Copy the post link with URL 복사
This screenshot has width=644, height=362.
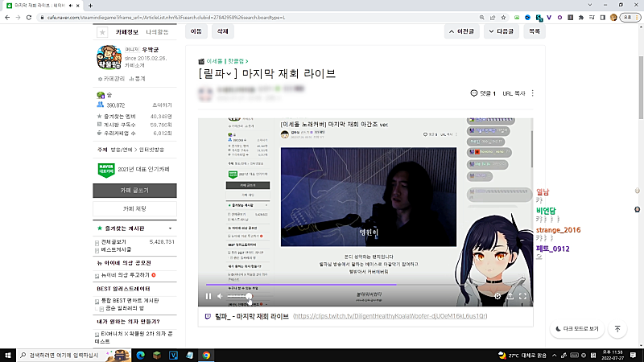coord(514,93)
